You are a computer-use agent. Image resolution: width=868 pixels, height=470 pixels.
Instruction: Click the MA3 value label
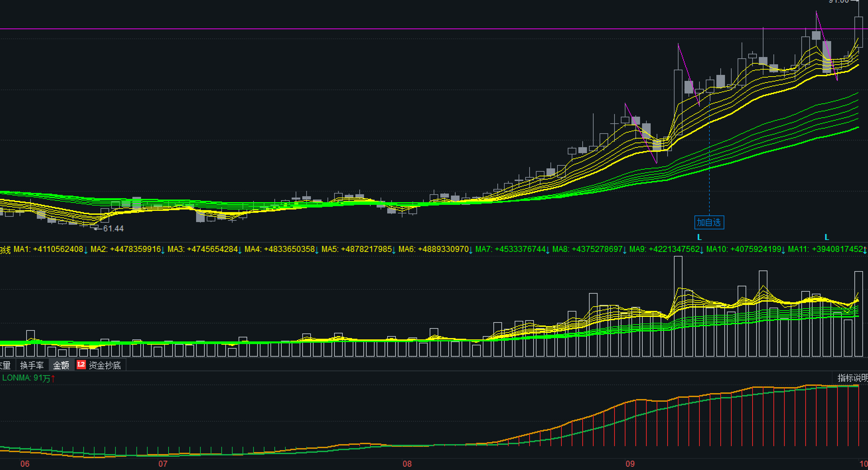(x=202, y=249)
